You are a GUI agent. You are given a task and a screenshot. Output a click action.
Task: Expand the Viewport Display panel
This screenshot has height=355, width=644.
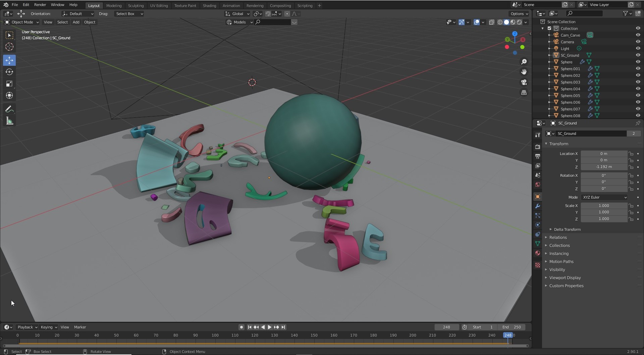coord(565,278)
